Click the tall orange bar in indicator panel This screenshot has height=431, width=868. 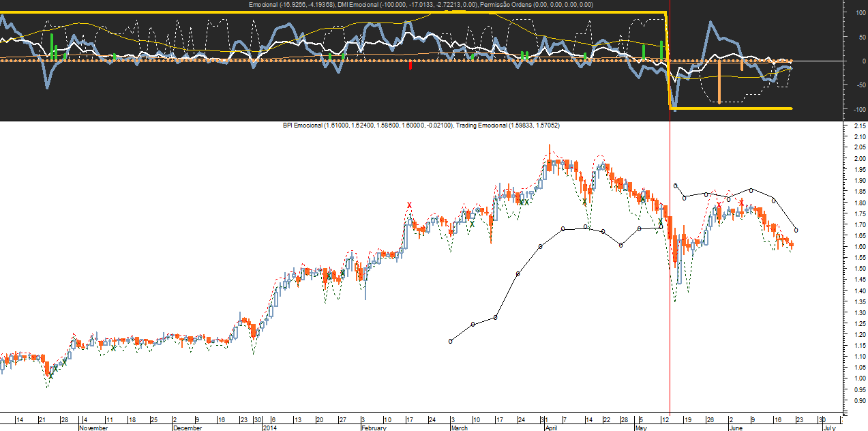[719, 82]
